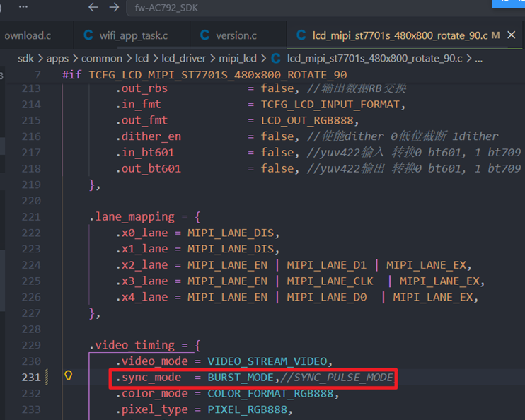Click PIXEL_RGB888 value
The width and height of the screenshot is (525, 420).
tap(248, 409)
